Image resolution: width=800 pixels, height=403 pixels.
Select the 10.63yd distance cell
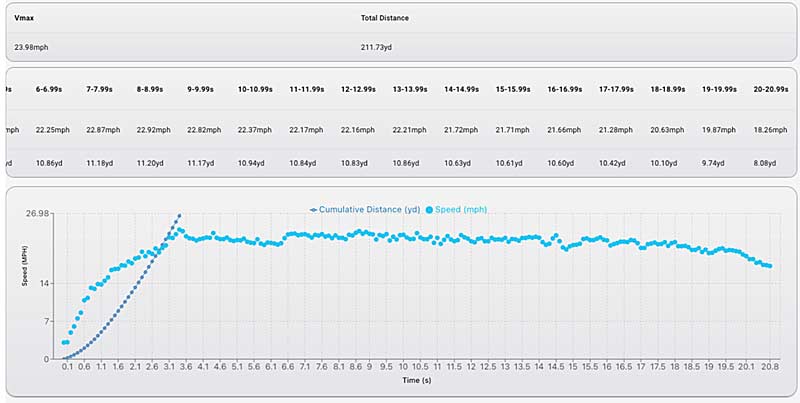[457, 163]
